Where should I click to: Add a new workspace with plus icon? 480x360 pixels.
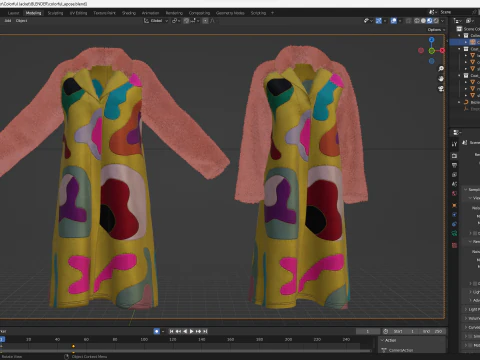272,13
